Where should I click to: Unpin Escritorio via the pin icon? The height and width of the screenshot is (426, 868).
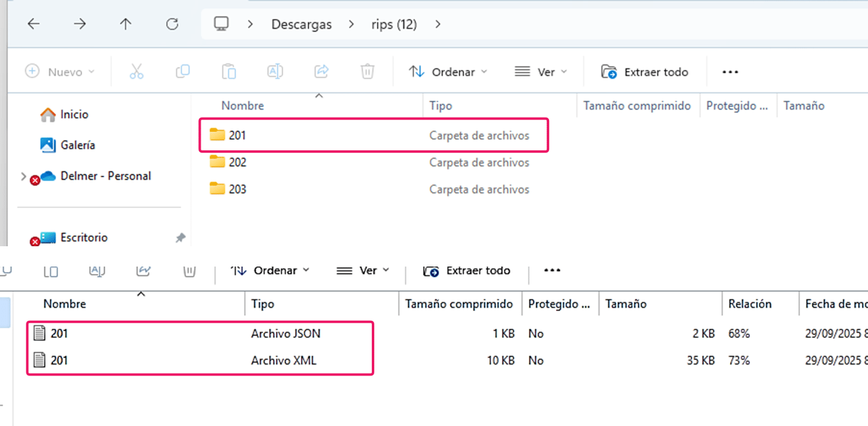[x=180, y=238]
